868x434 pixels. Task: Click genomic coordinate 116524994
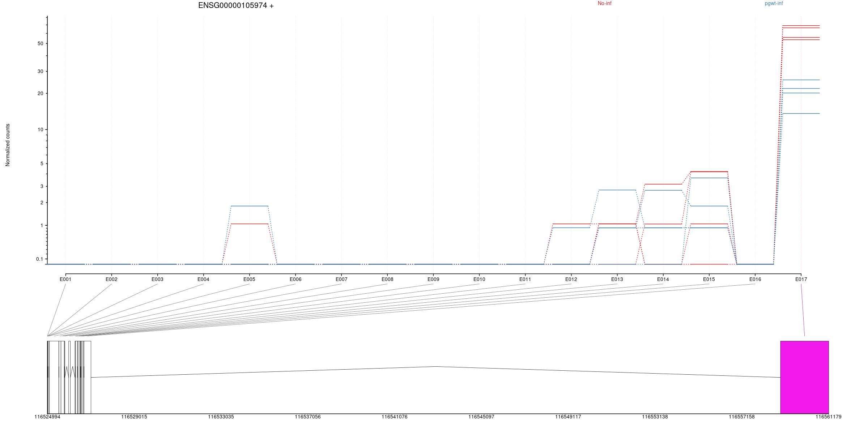tap(47, 417)
